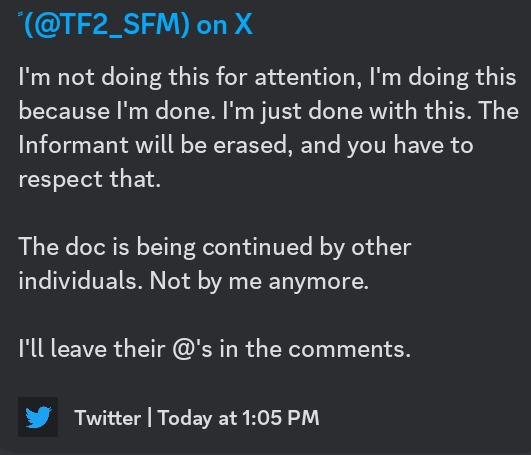Click "I'll leave their @'s" sentence
The width and height of the screenshot is (531, 455).
[x=115, y=349]
